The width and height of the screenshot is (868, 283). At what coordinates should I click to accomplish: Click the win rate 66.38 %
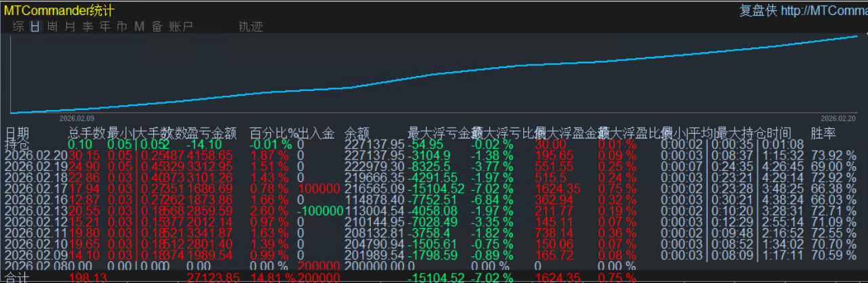(x=834, y=189)
